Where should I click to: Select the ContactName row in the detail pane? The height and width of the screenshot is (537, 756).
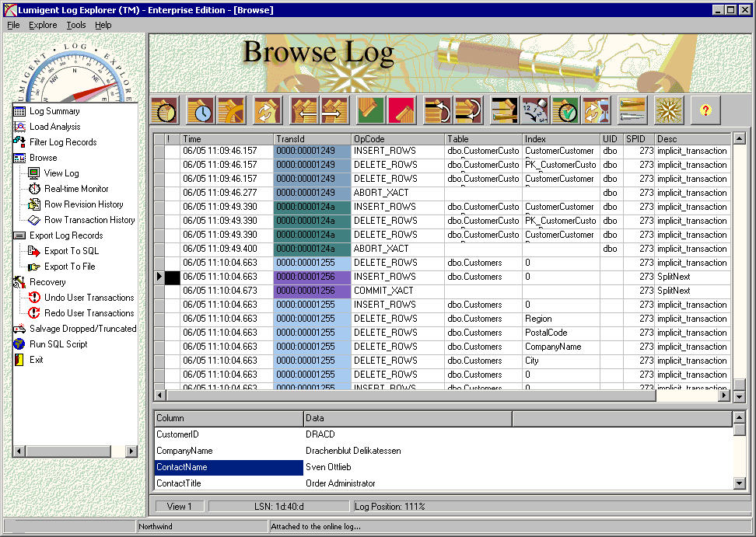click(x=443, y=467)
